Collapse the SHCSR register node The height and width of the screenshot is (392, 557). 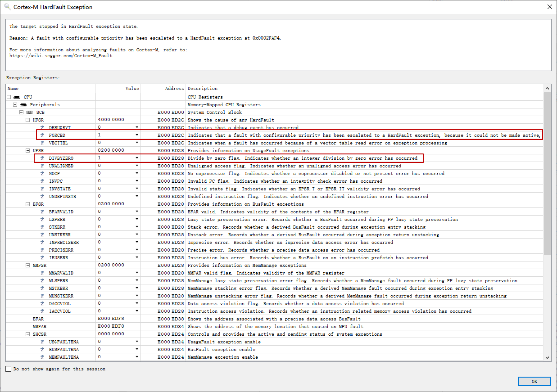[x=27, y=334]
